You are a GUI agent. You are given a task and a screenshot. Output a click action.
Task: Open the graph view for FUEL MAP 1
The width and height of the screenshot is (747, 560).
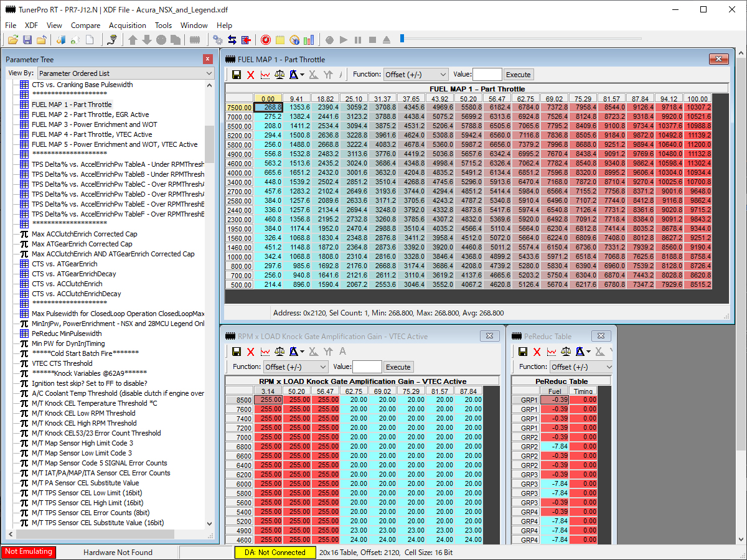click(x=265, y=75)
